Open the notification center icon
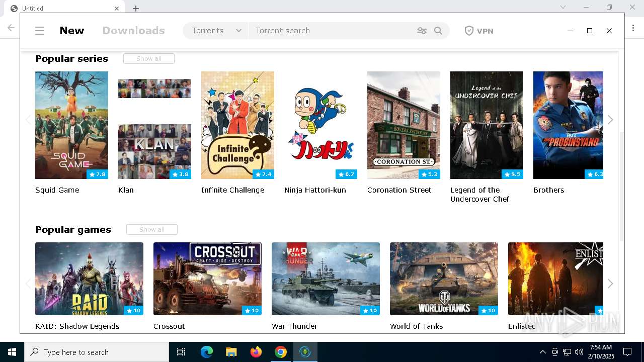The image size is (644, 362). (627, 352)
